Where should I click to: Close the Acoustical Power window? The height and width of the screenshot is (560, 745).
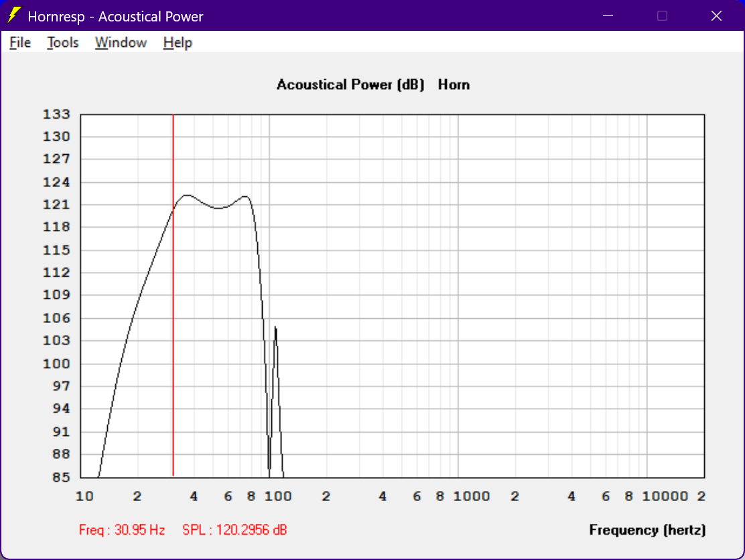pyautogui.click(x=716, y=15)
